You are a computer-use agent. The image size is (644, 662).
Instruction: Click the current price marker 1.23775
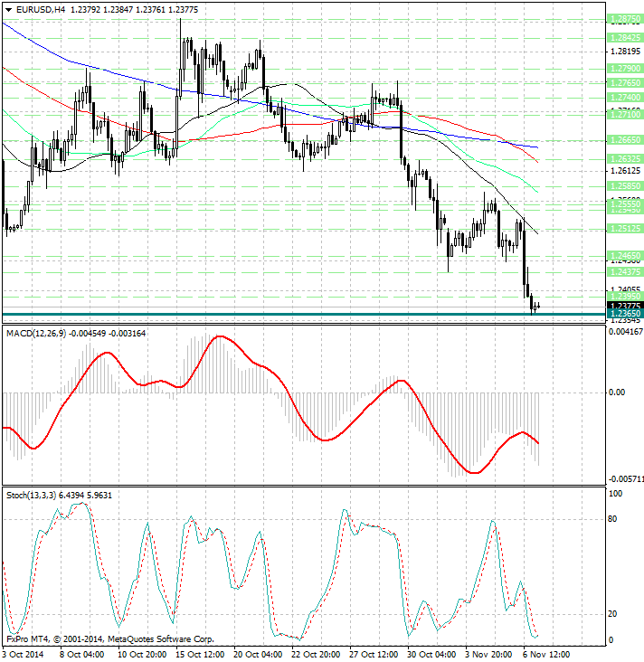(x=625, y=306)
